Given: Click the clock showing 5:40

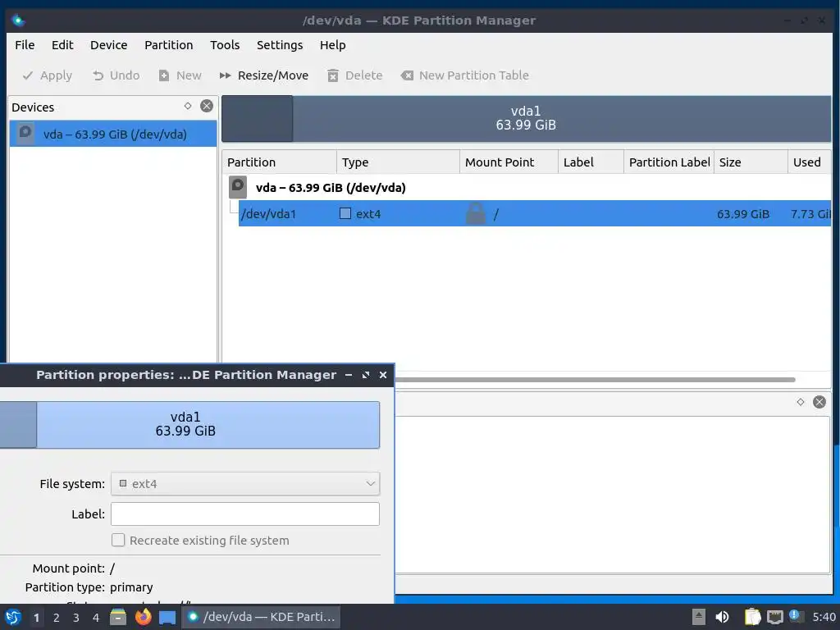Looking at the screenshot, I should 824,617.
